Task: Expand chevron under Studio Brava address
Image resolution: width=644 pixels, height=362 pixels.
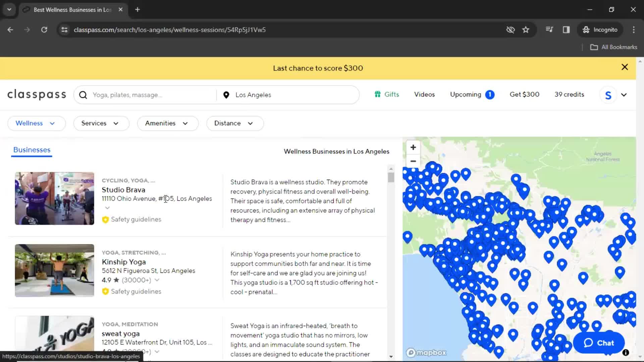Action: tap(107, 208)
